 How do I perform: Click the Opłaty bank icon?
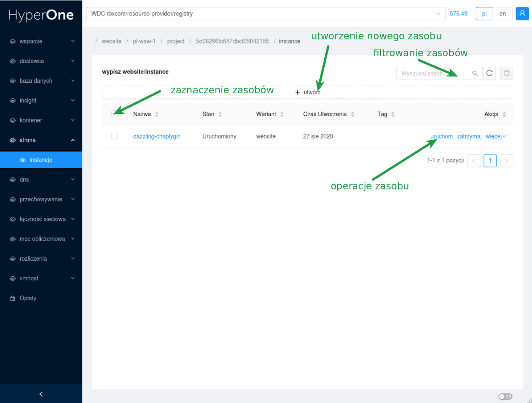point(13,298)
